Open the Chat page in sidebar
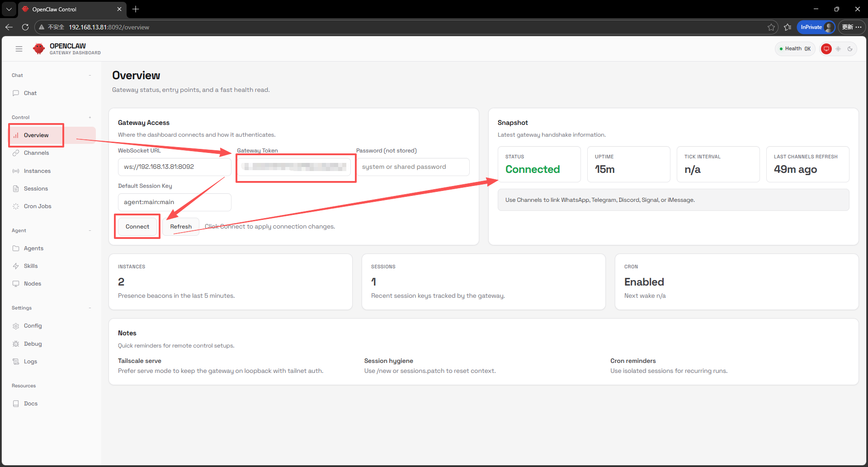Screen dimensions: 868x467 52,93
